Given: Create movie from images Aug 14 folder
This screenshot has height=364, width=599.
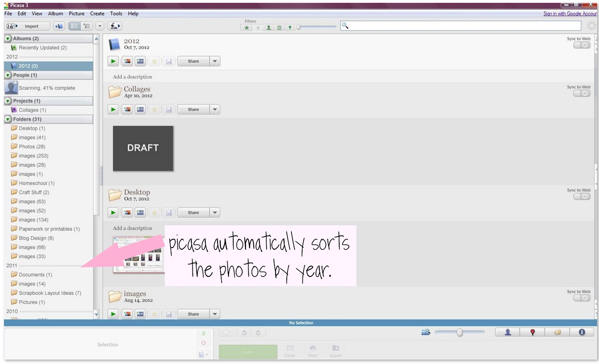Looking at the screenshot, I should 140,314.
